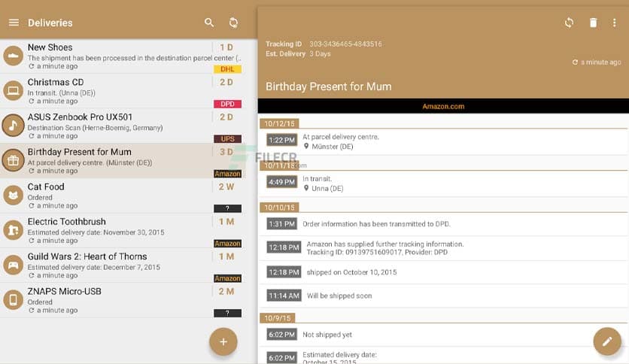
Task: Select the Will be shipped soon entry
Action: pyautogui.click(x=443, y=296)
